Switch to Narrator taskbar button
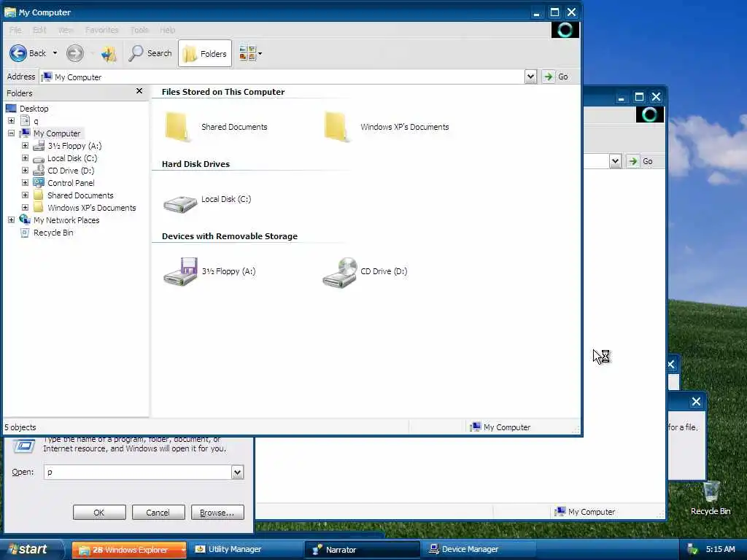The image size is (747, 560). 362,550
